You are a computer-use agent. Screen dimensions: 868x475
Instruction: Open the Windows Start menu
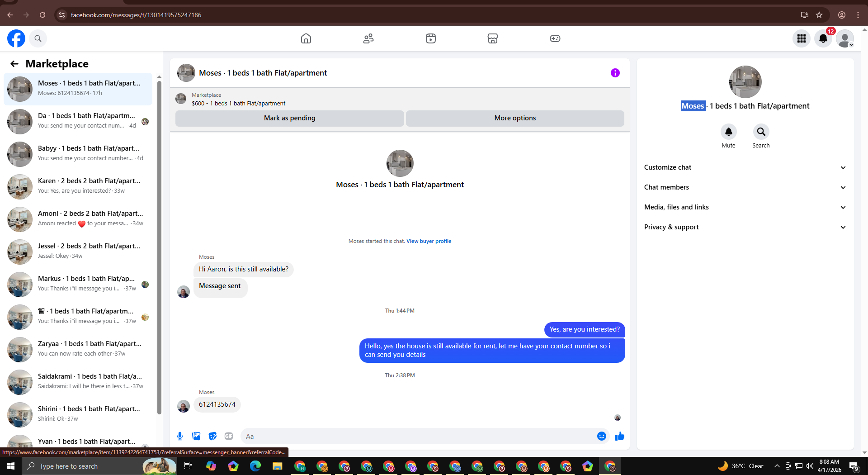(x=11, y=466)
